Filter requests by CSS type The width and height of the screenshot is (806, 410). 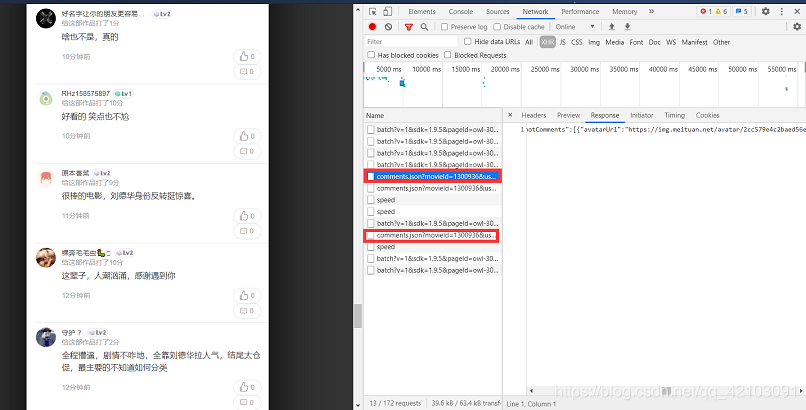pos(577,42)
